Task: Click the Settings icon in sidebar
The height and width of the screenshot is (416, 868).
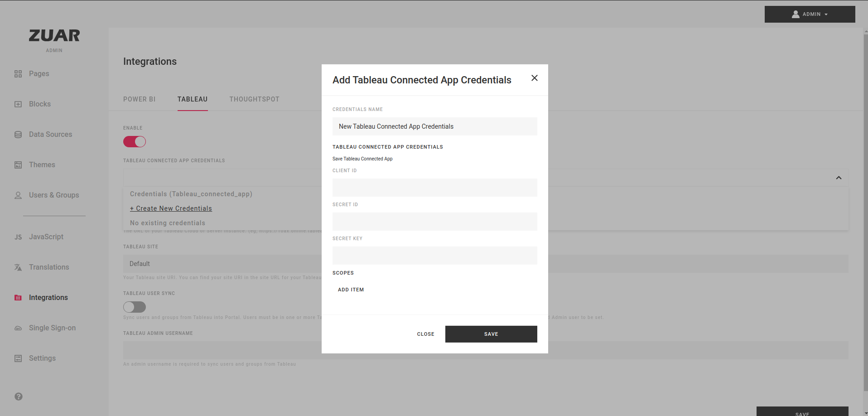Action: tap(18, 358)
